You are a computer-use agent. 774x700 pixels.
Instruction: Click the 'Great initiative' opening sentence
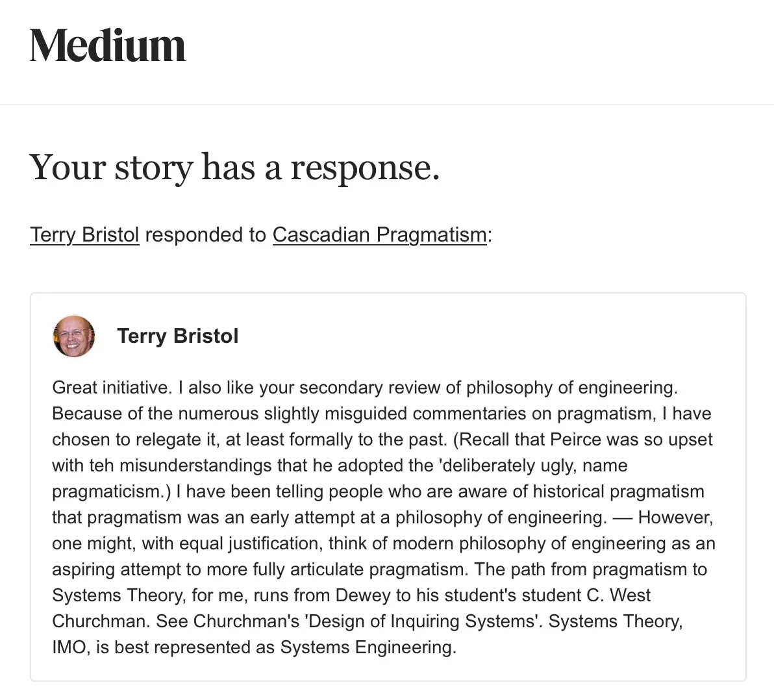pyautogui.click(x=111, y=388)
